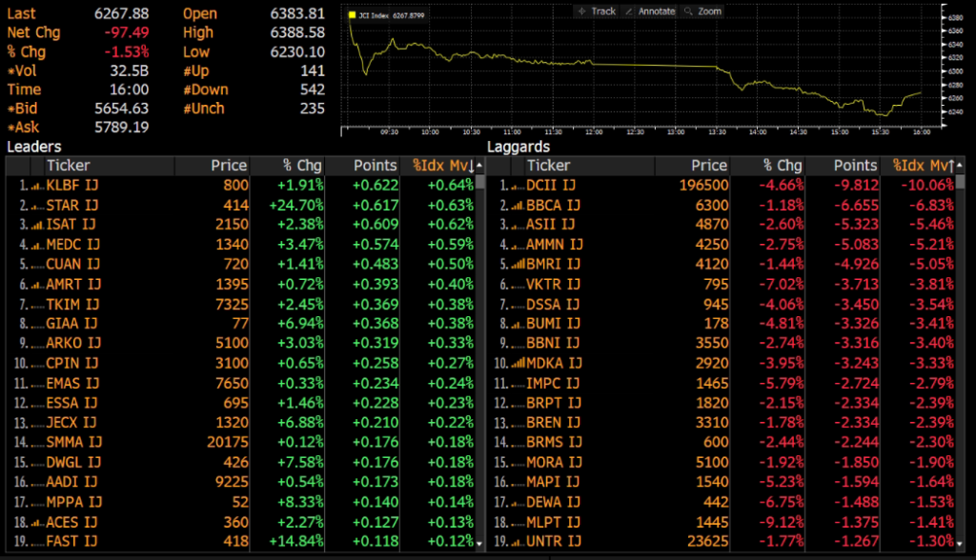Click the mini chart icon beside ACES IJ
This screenshot has height=560, width=976.
tap(37, 523)
